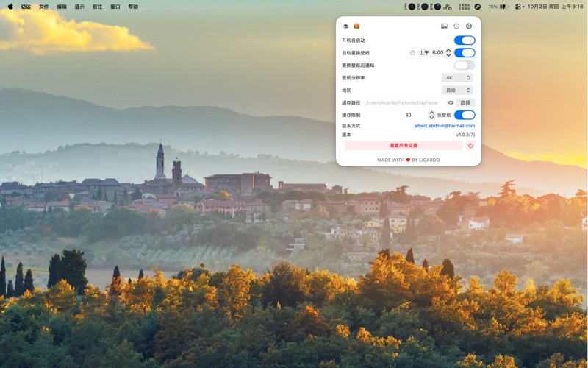Click the cache limit field showing 30

pyautogui.click(x=415, y=115)
